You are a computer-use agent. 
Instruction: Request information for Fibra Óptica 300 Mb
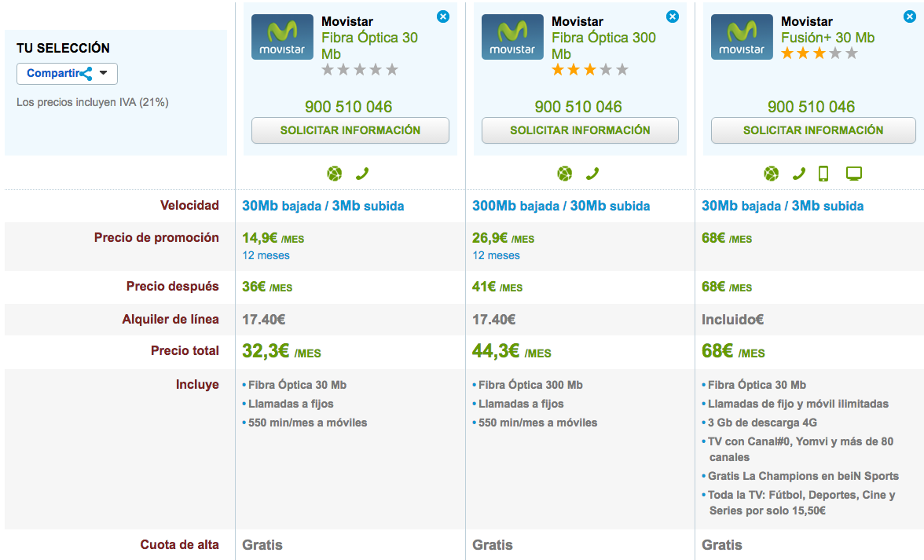(580, 130)
